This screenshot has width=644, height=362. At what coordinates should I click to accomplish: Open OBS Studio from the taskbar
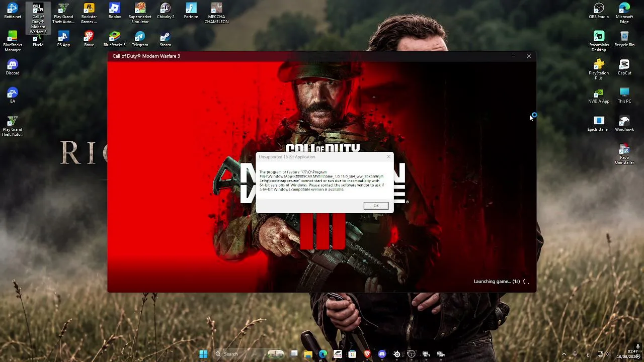click(412, 354)
